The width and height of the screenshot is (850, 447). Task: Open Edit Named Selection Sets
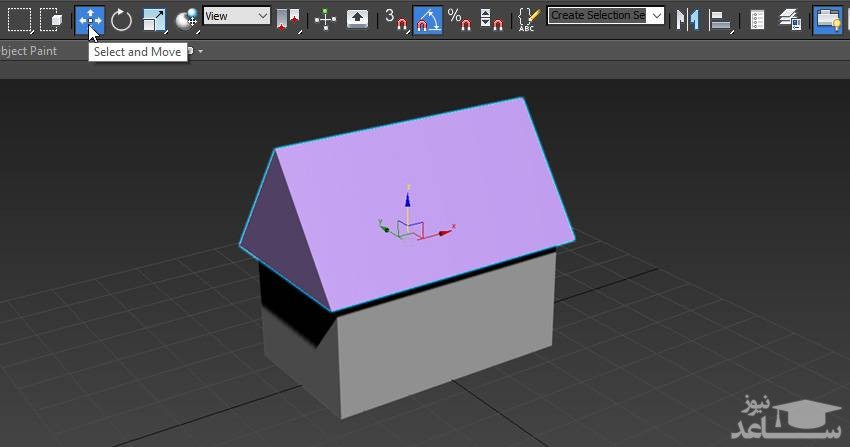click(x=528, y=18)
